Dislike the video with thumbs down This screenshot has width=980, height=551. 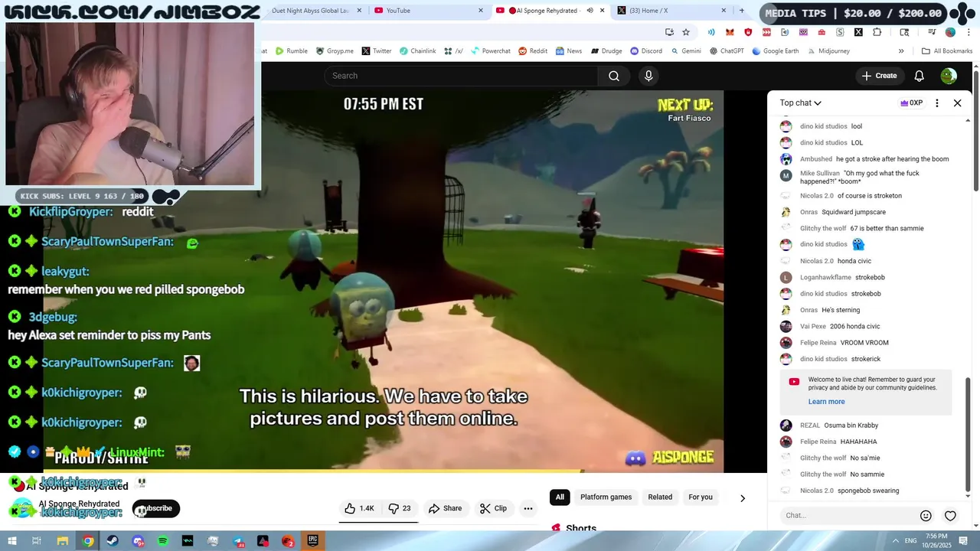[400, 508]
